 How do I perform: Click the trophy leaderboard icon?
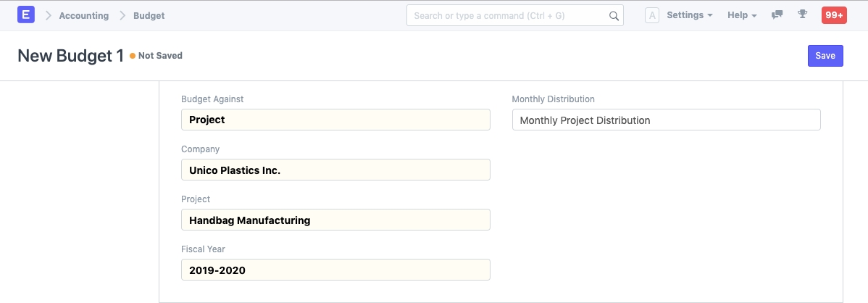[x=802, y=15]
